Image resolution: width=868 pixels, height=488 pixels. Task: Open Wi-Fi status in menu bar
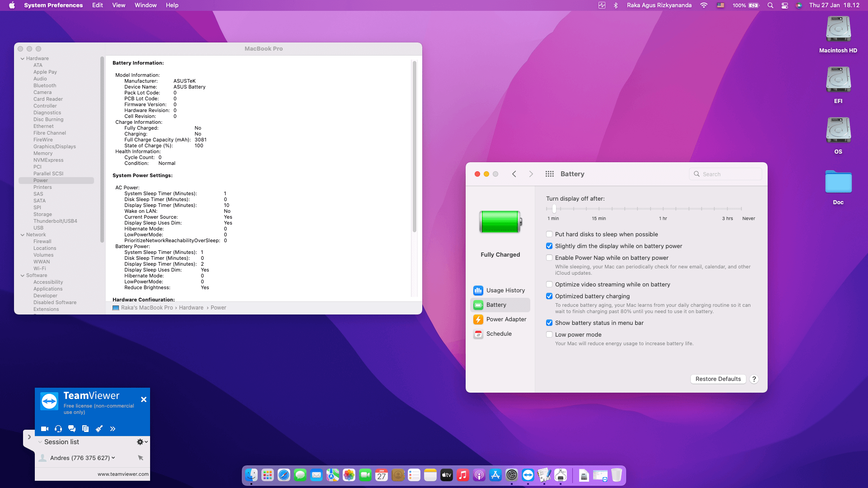tap(703, 5)
